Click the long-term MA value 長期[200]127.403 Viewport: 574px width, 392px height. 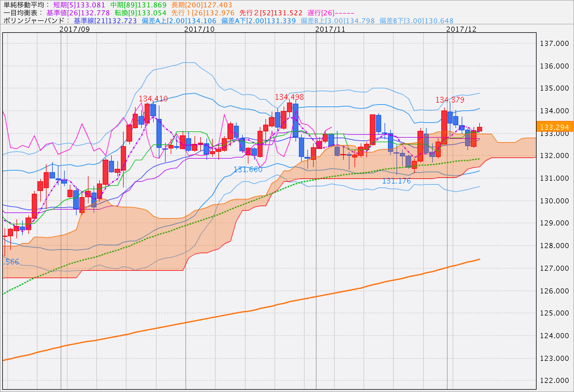pyautogui.click(x=202, y=5)
